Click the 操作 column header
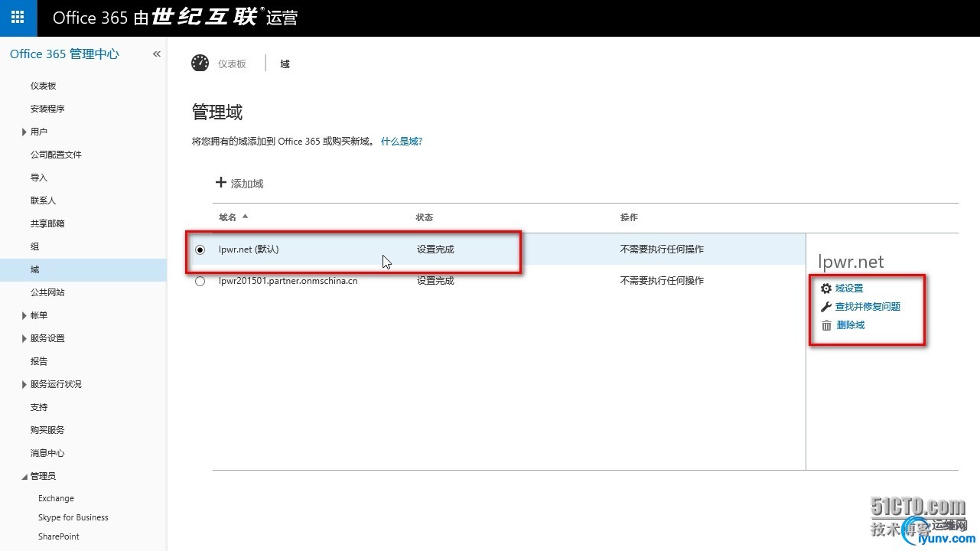 tap(629, 217)
